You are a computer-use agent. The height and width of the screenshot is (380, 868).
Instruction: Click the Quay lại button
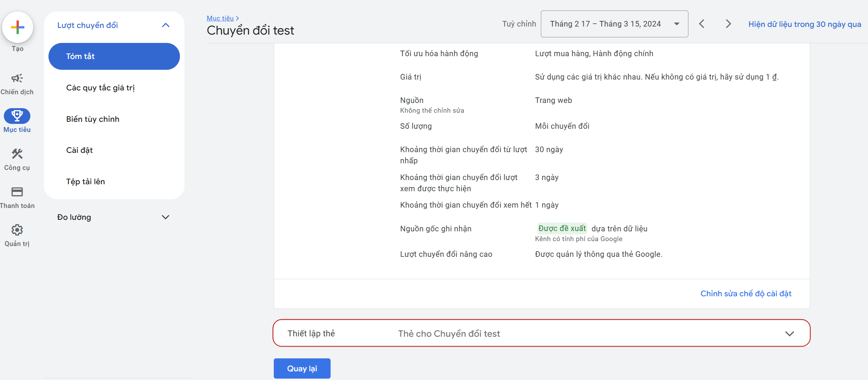coord(302,368)
